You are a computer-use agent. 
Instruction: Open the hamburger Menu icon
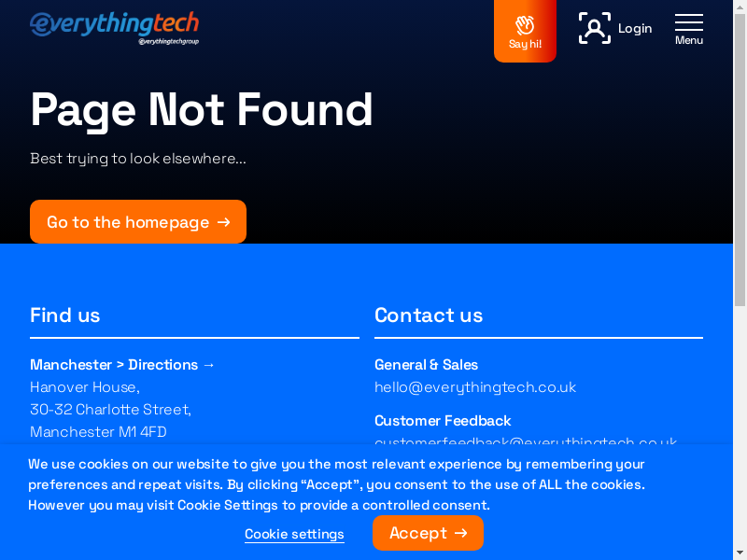(x=689, y=28)
